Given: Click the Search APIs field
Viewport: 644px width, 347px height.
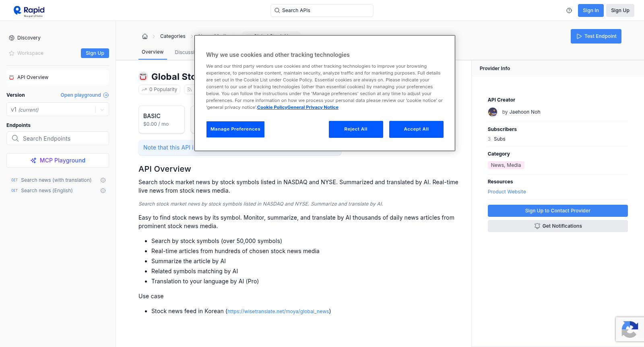Looking at the screenshot, I should [322, 10].
